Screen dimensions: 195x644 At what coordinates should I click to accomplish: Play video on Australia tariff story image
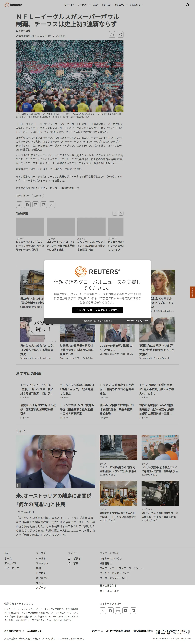pos(18,485)
